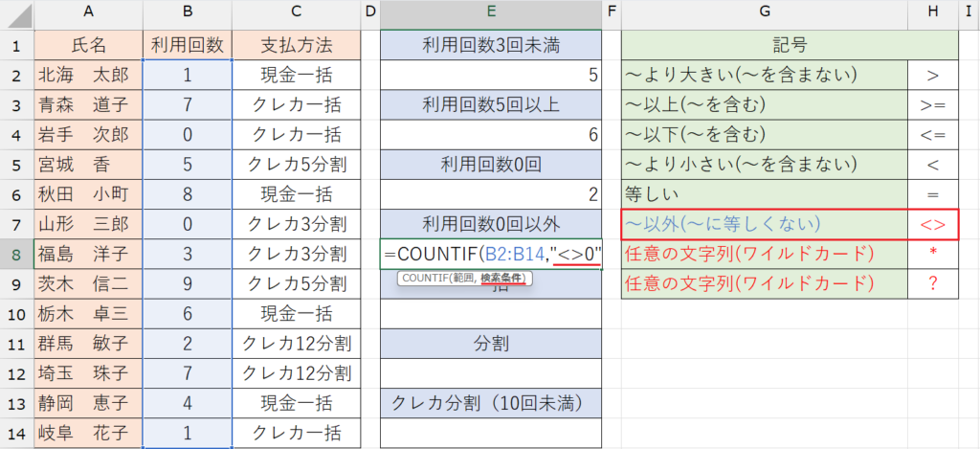
Task: Click the 氏名 header cell
Action: tap(88, 45)
